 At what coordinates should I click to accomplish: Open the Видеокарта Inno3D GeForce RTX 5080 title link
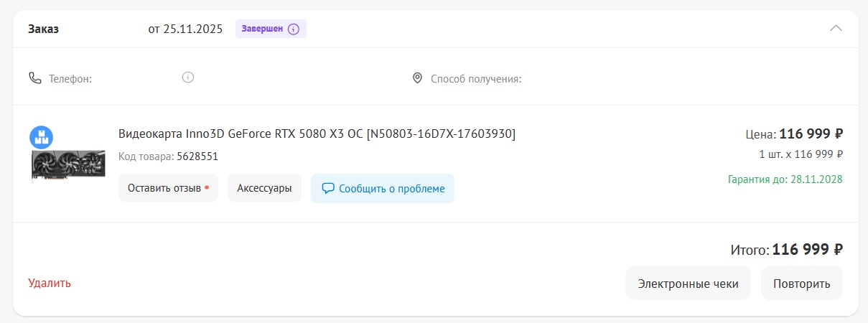[x=317, y=134]
